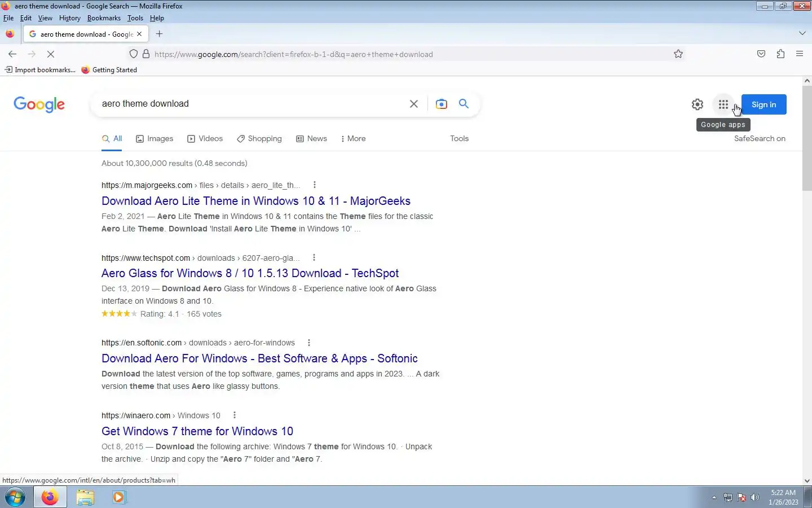Open Windows Explorer from taskbar
Screen dimensions: 812x508
[85, 497]
